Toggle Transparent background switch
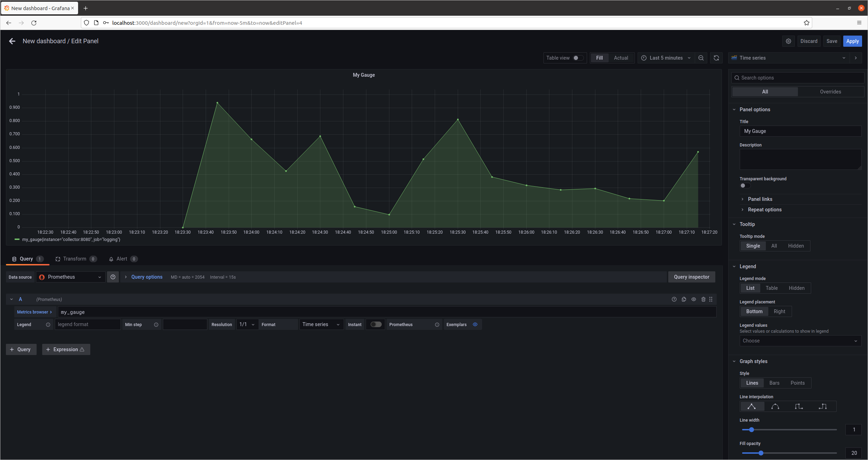This screenshot has width=868, height=460. [x=745, y=186]
